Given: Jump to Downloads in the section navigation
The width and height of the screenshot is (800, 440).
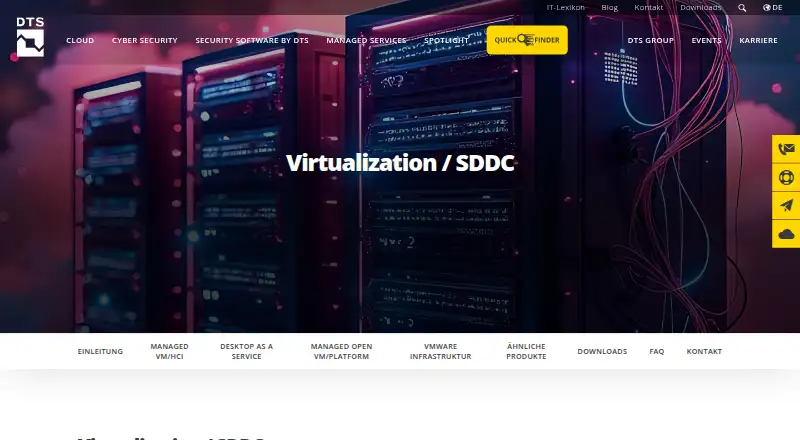Looking at the screenshot, I should (x=602, y=351).
